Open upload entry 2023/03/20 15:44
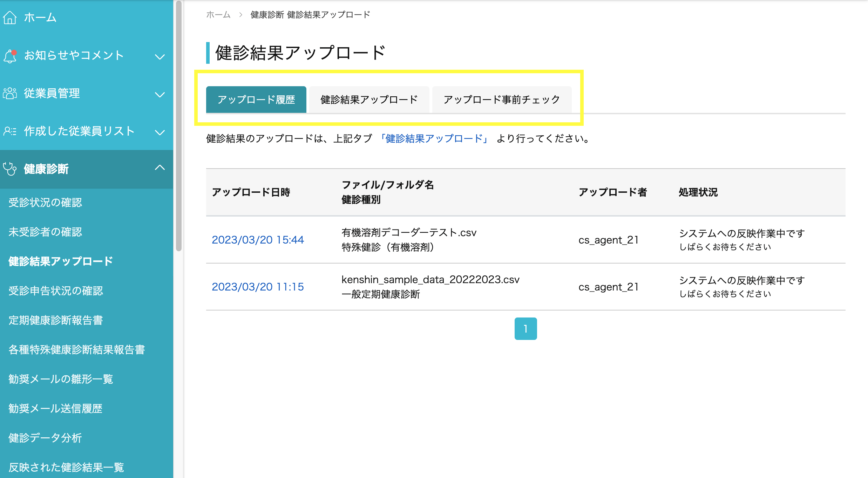Image resolution: width=868 pixels, height=478 pixels. pyautogui.click(x=258, y=240)
